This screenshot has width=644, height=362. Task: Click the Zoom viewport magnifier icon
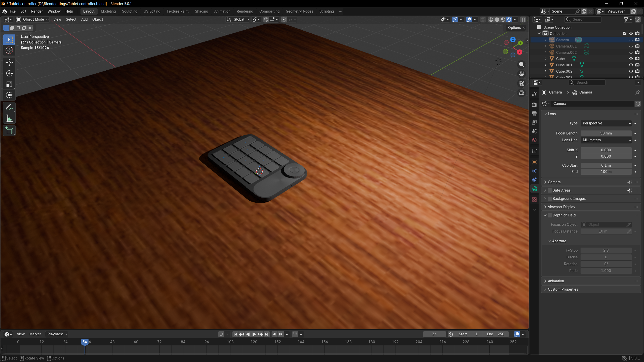click(x=521, y=65)
